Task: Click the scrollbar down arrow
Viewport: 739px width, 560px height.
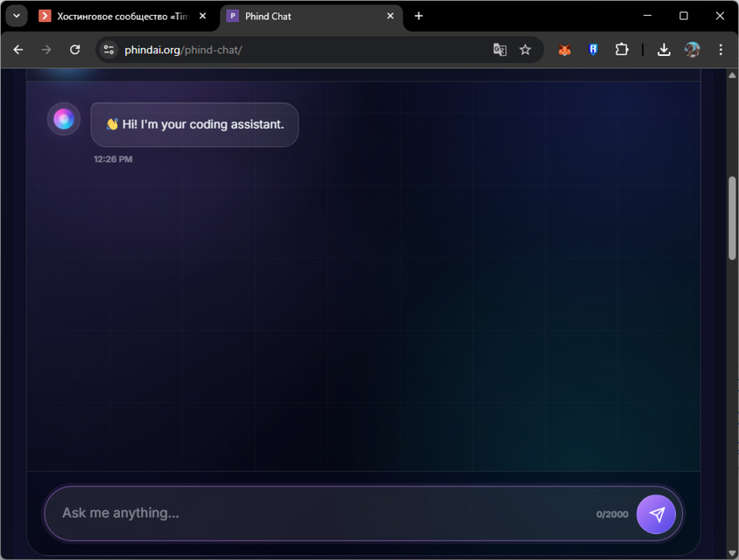Action: (732, 553)
